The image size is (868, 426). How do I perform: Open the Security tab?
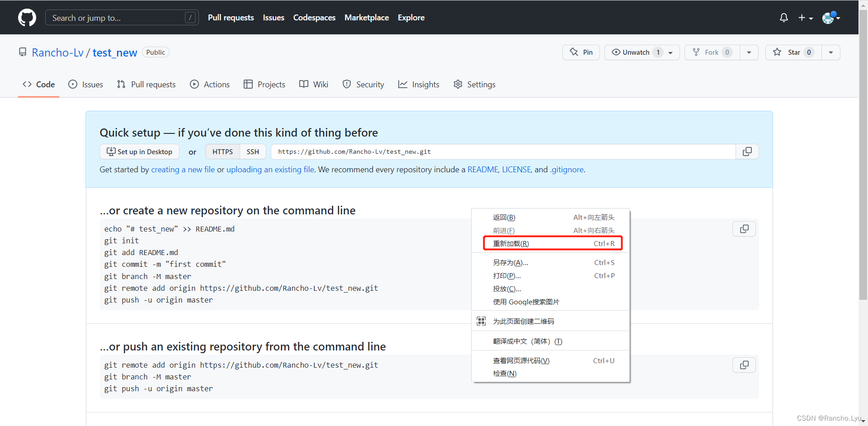[363, 85]
